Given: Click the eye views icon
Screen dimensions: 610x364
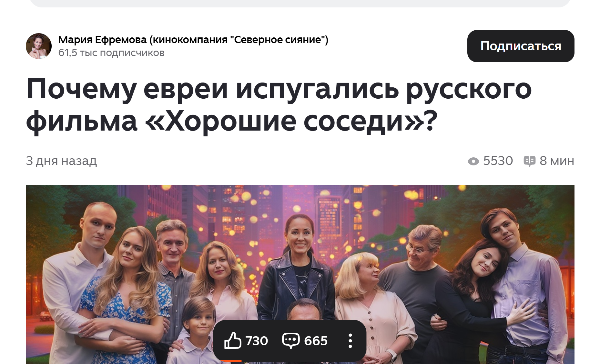Looking at the screenshot, I should click(473, 161).
